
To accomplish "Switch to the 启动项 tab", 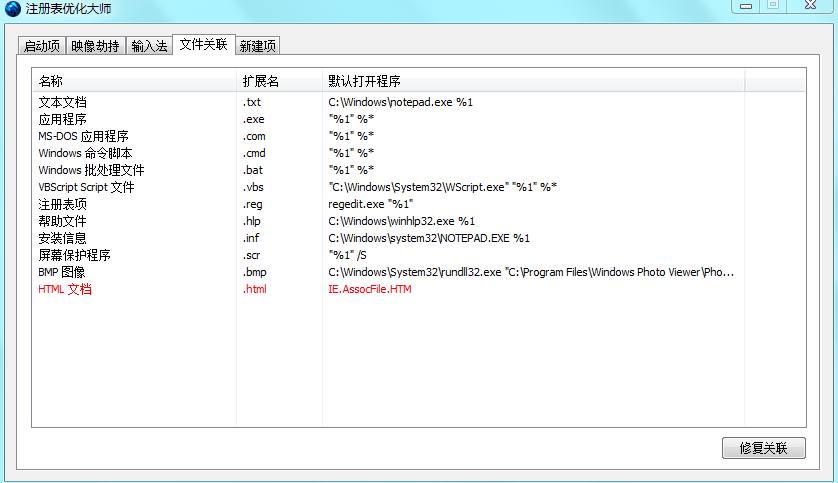I will tap(42, 46).
